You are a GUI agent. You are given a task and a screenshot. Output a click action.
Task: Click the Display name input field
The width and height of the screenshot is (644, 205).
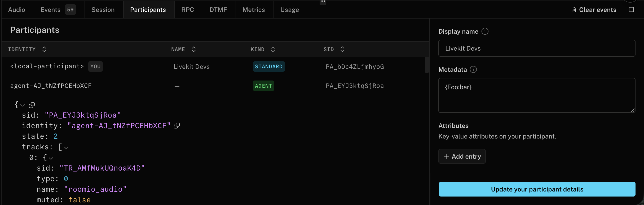[537, 48]
